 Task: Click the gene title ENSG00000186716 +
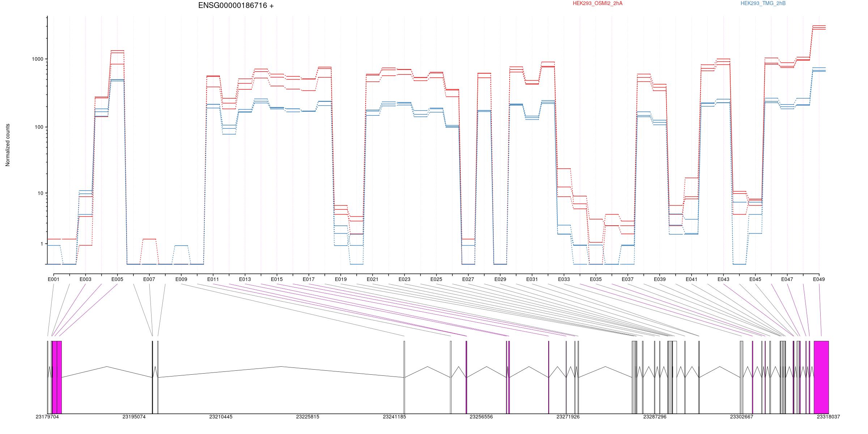point(236,5)
